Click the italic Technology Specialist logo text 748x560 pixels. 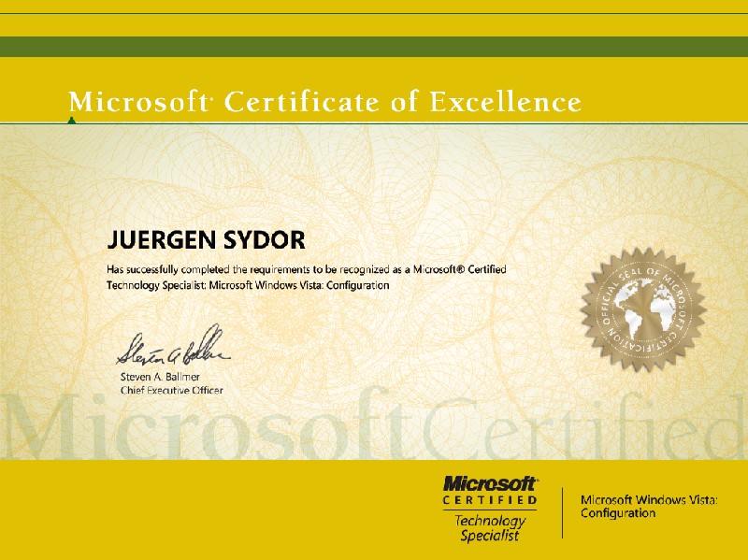click(490, 528)
